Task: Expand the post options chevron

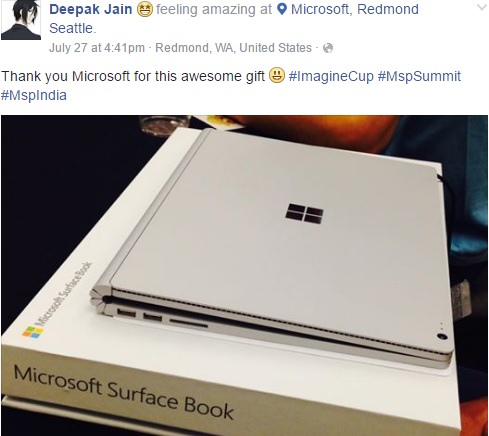Action: pos(482,7)
